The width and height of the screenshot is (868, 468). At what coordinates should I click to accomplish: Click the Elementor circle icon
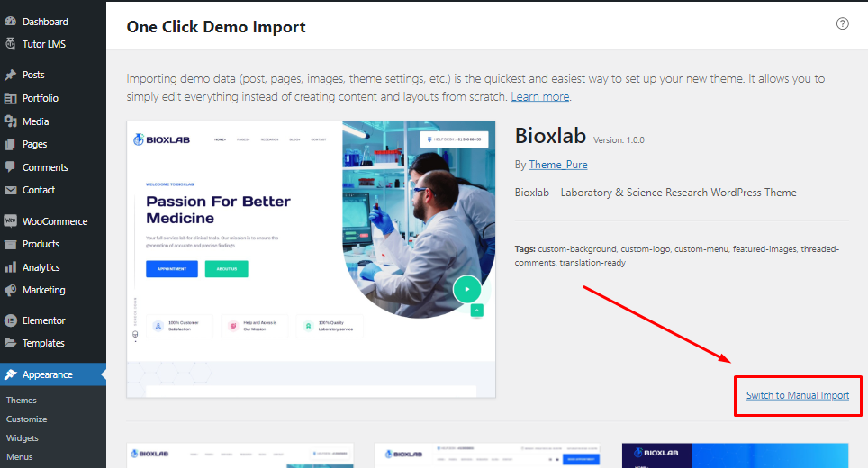[x=10, y=320]
